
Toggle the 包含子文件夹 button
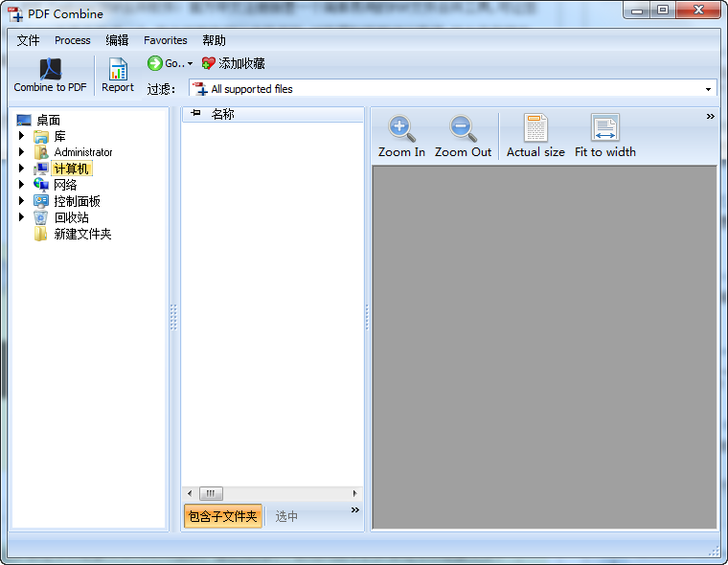point(222,516)
